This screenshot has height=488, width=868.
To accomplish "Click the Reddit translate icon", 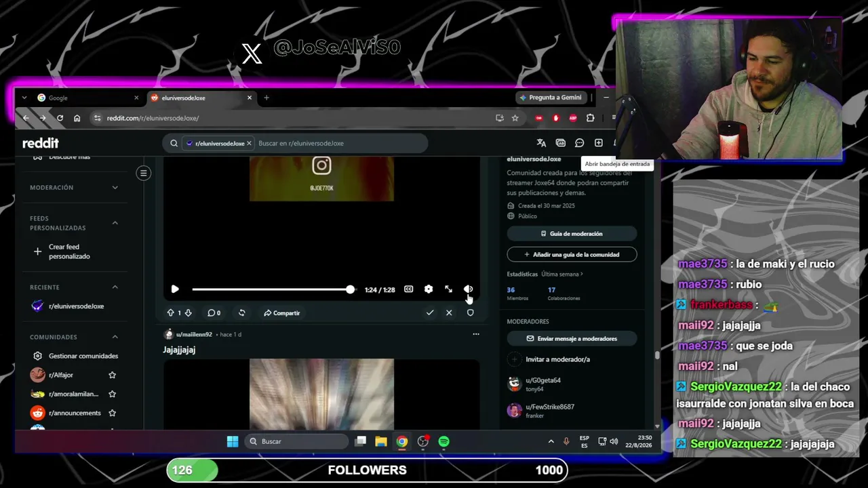I will [541, 143].
